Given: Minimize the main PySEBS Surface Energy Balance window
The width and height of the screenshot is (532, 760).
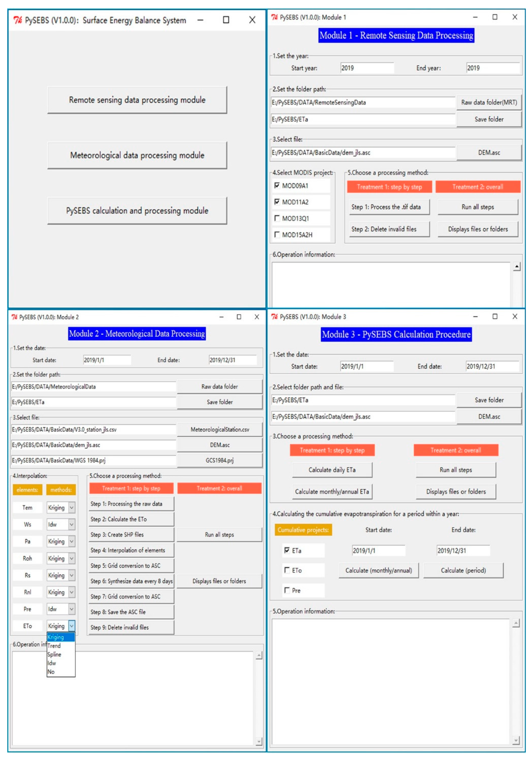Looking at the screenshot, I should point(200,20).
